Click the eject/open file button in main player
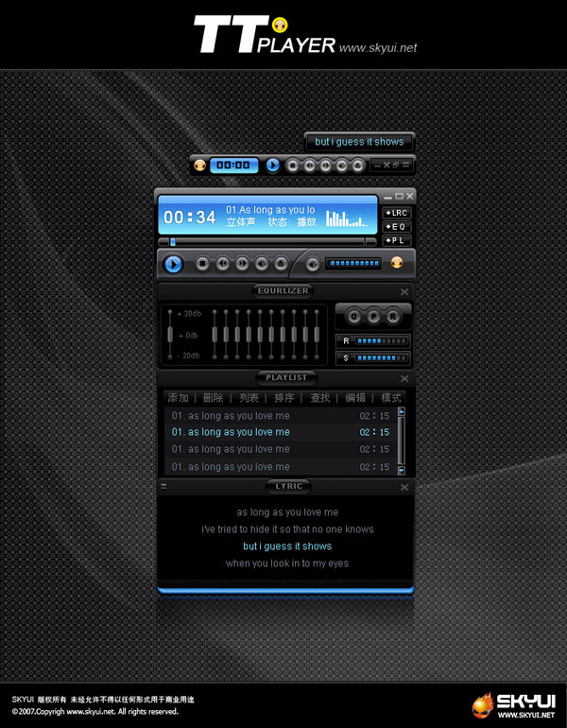Screen dimensions: 567x728 [281, 264]
